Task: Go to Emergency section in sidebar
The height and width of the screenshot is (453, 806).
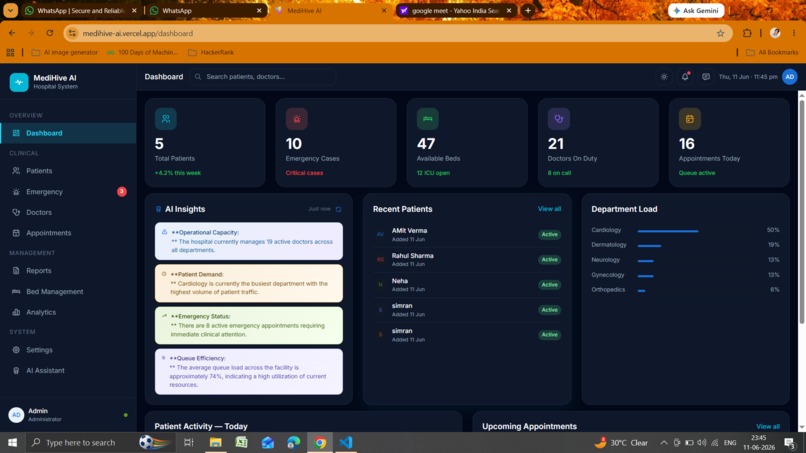Action: pos(68,192)
